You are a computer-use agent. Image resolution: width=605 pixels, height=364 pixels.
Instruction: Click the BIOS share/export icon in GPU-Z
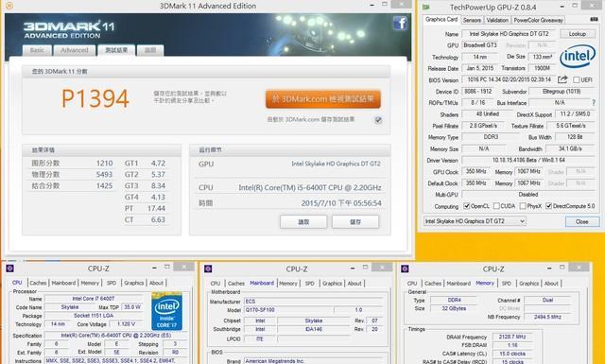(x=562, y=79)
